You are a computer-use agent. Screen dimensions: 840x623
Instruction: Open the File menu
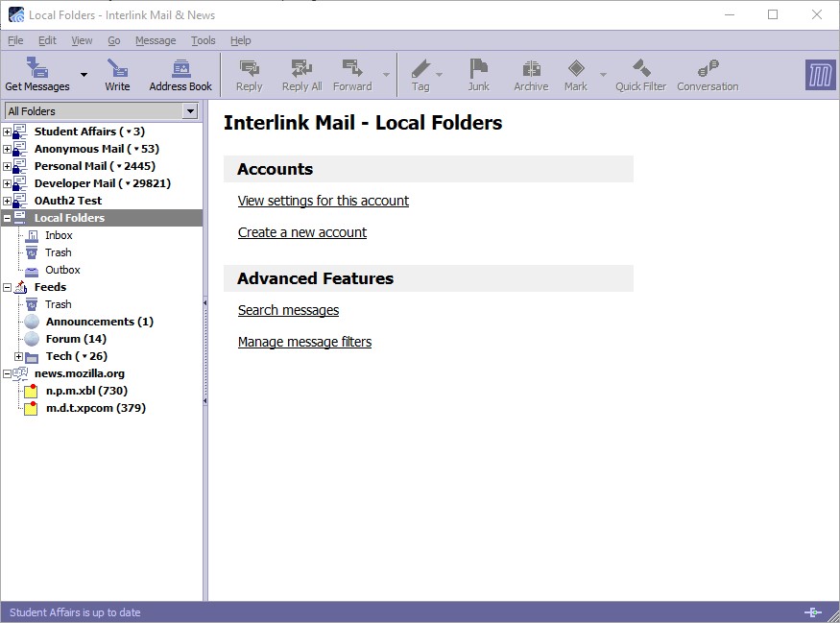[15, 40]
